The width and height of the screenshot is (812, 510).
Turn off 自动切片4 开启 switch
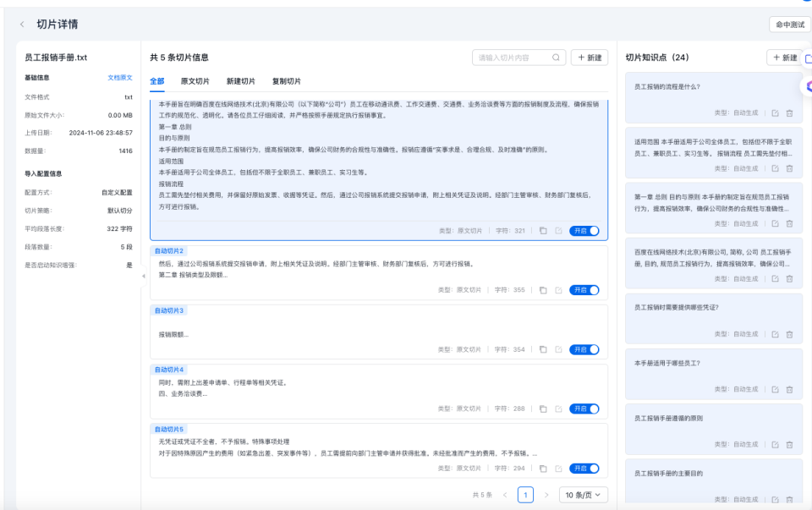(584, 409)
